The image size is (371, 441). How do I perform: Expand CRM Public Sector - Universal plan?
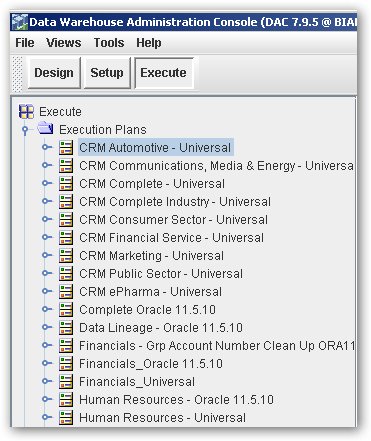pyautogui.click(x=47, y=273)
